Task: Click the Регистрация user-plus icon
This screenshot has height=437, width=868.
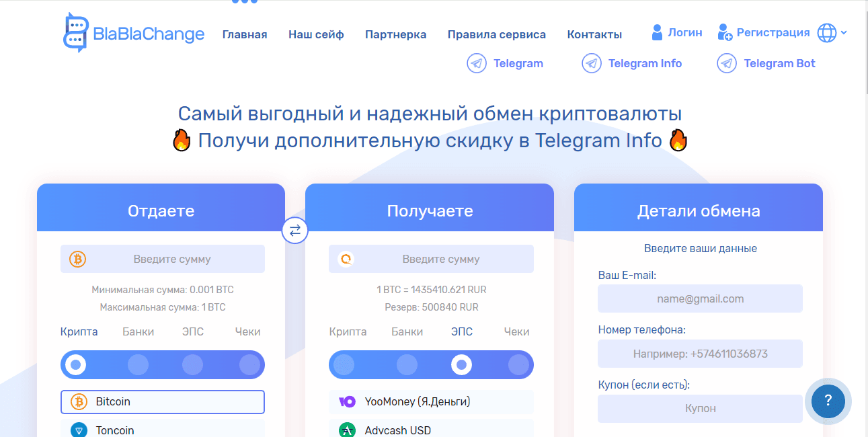Action: click(723, 32)
